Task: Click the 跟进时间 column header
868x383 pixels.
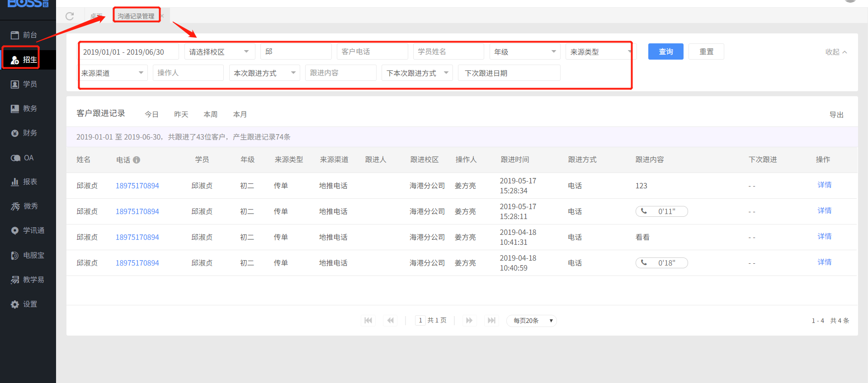Action: click(x=515, y=159)
